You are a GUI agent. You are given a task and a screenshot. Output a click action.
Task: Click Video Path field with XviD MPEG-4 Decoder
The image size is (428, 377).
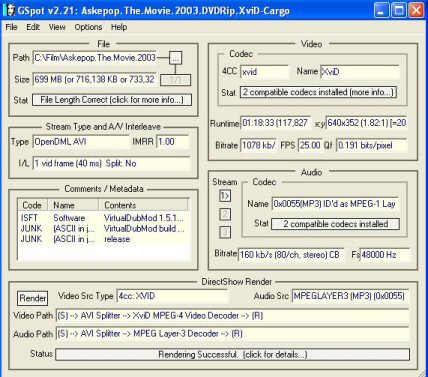click(x=232, y=316)
